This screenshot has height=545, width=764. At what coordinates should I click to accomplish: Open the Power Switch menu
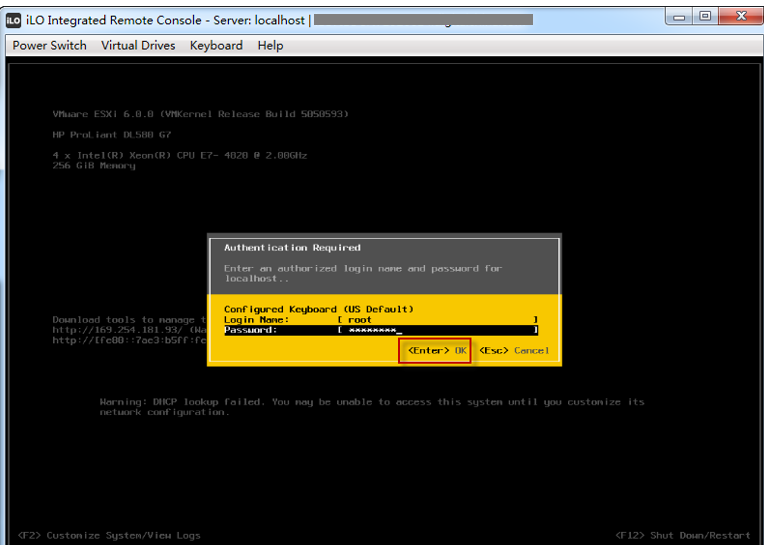tap(49, 45)
